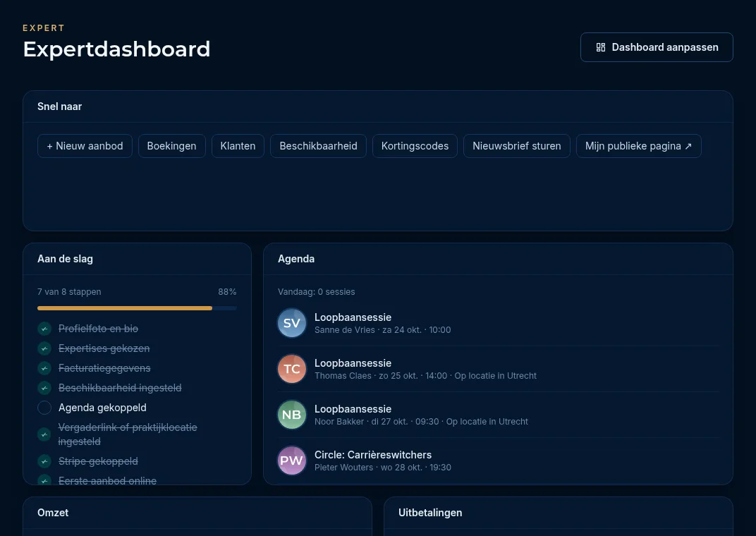Open Circle: Carrièreswitchers session
756x536 pixels.
372,454
